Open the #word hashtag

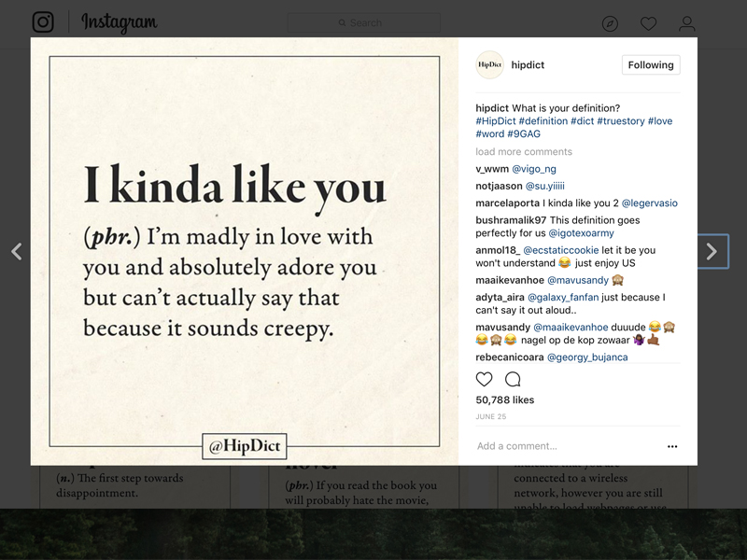coord(489,133)
